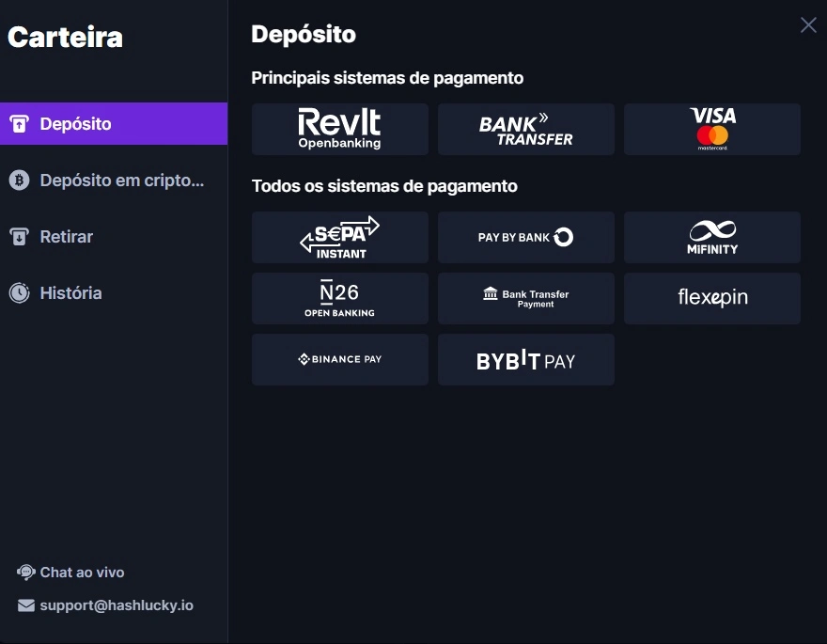Choose Bybit Pay for deposit
The image size is (827, 644).
pyautogui.click(x=525, y=359)
